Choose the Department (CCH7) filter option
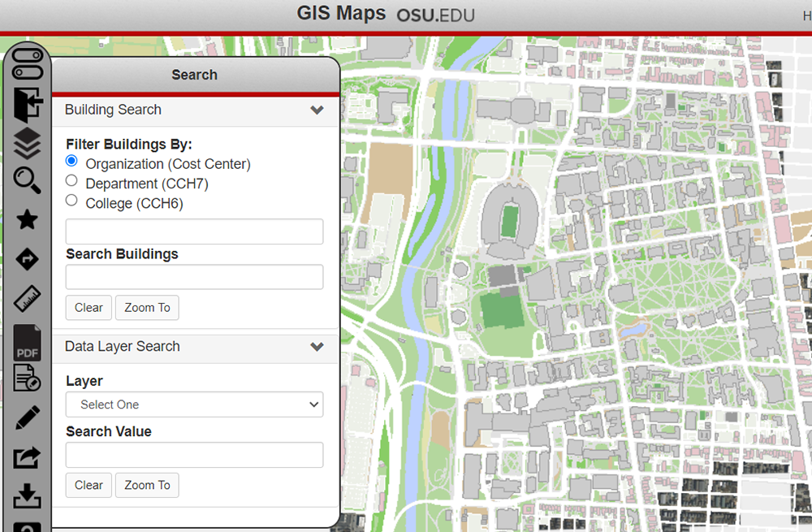 click(71, 180)
